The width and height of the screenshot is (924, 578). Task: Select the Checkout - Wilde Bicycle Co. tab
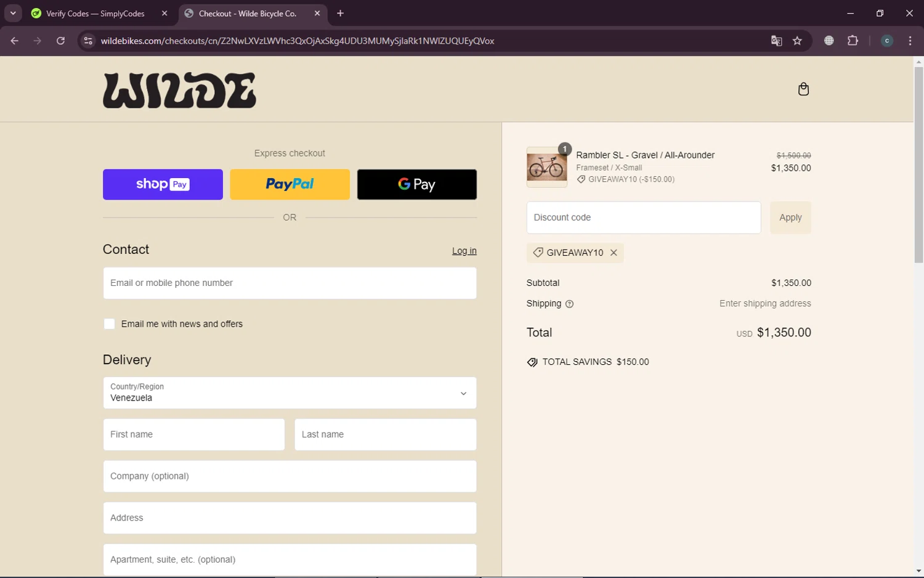pos(247,13)
